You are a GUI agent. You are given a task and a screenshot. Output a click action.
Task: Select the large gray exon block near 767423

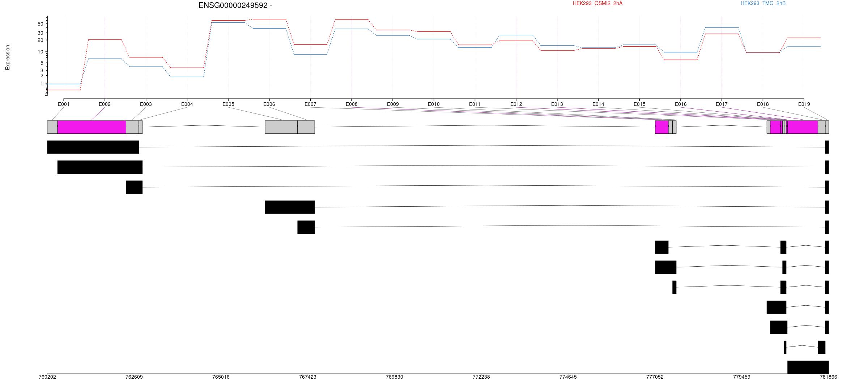tap(281, 127)
